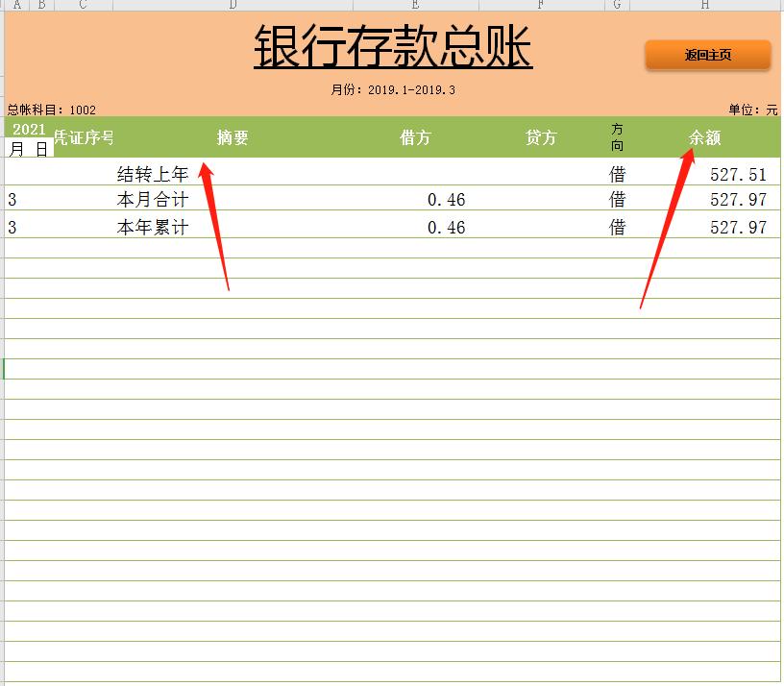Select the 方向 header cell
Image resolution: width=784 pixels, height=686 pixels.
(x=618, y=137)
